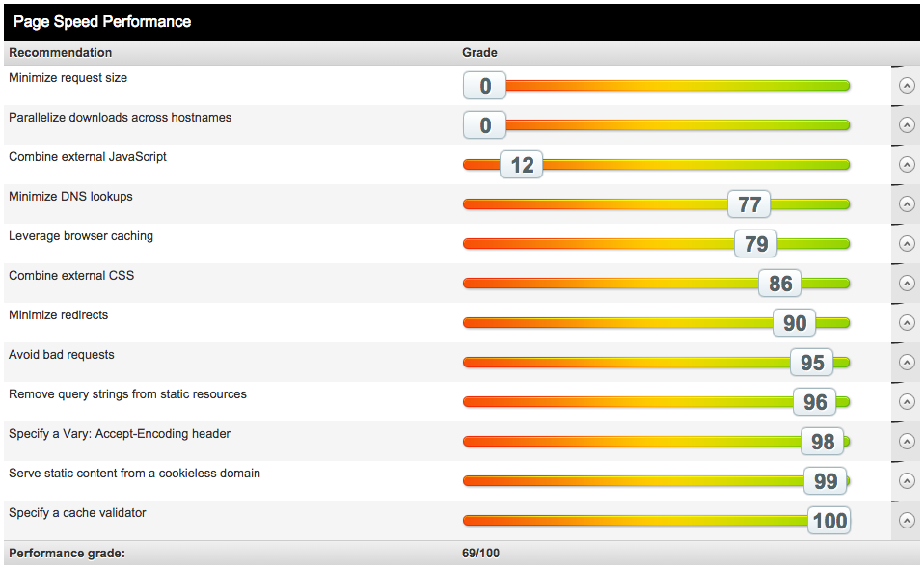Expand Parallelize downloads across hostnames details
924x569 pixels.
click(906, 125)
